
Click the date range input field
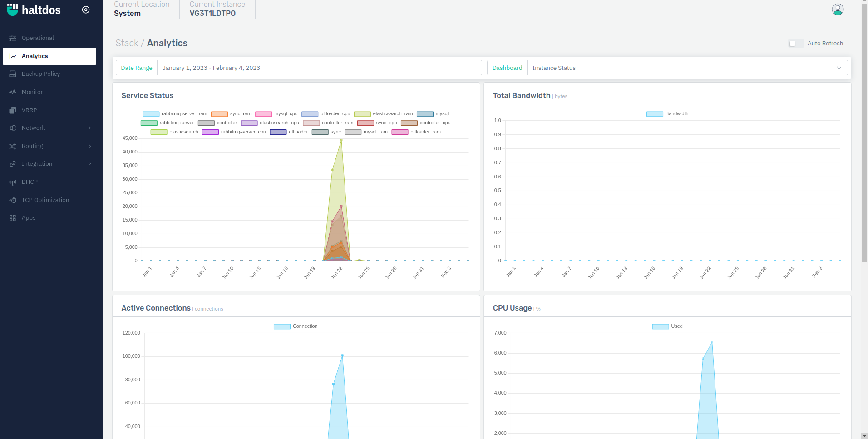pos(319,68)
